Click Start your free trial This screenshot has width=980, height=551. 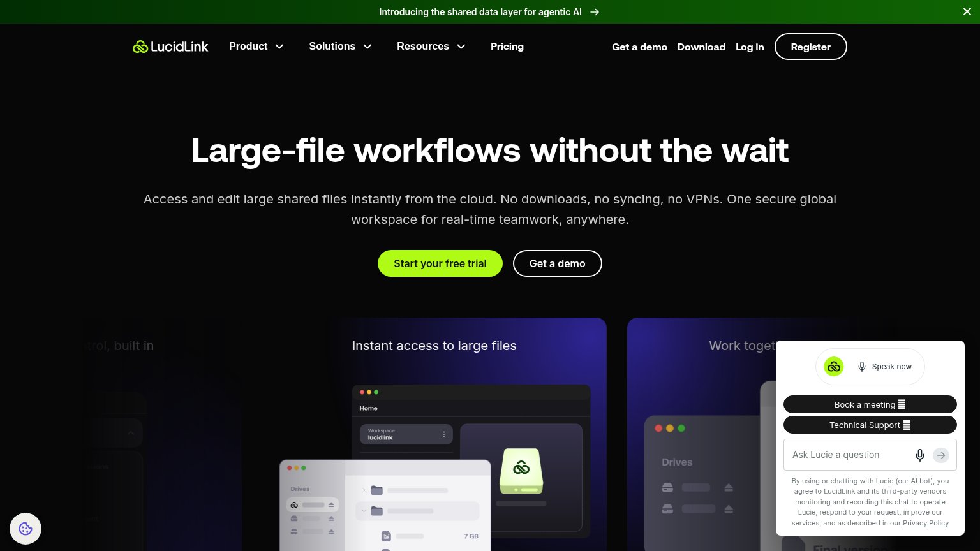440,263
